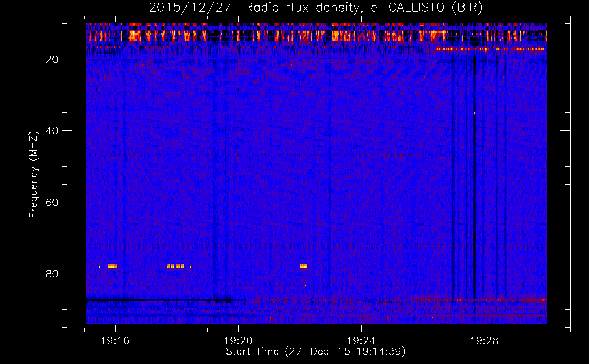Click the yellow burst near 19:22 at 78 MHz
Image resolution: width=589 pixels, height=364 pixels.
pyautogui.click(x=304, y=266)
